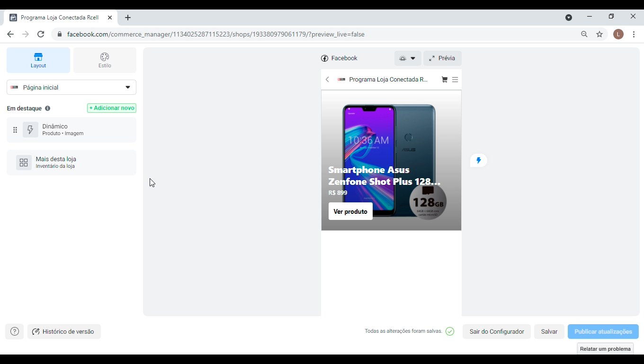This screenshot has height=364, width=644.
Task: Open a new browser tab
Action: [x=128, y=18]
